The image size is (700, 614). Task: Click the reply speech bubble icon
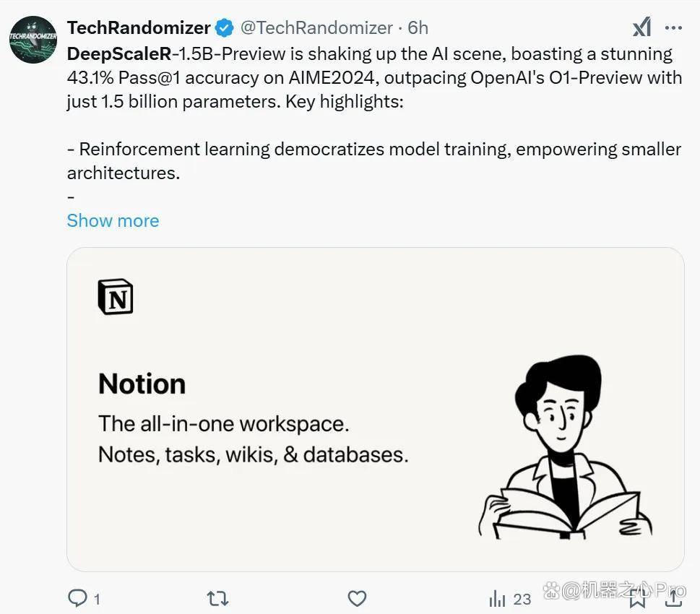point(77,598)
